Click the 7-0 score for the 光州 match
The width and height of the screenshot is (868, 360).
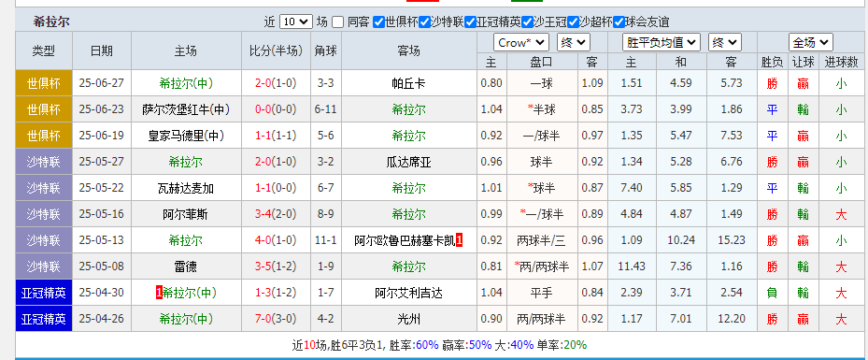[x=263, y=319]
